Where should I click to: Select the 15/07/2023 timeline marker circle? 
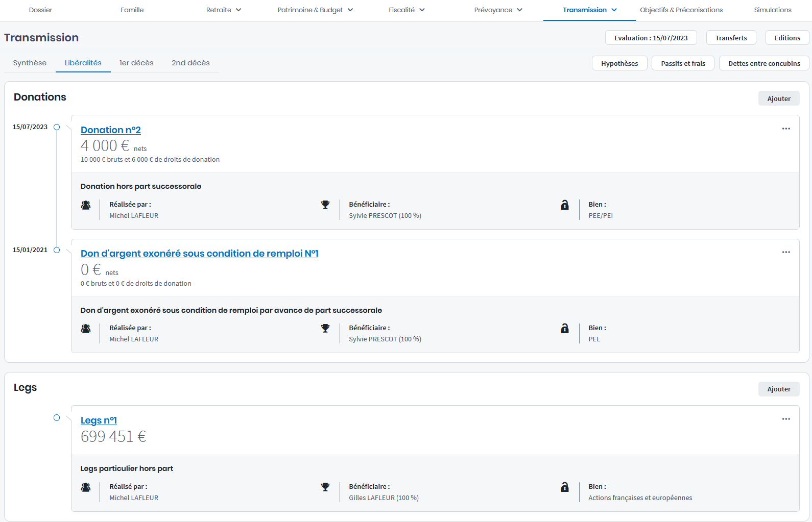tap(57, 127)
